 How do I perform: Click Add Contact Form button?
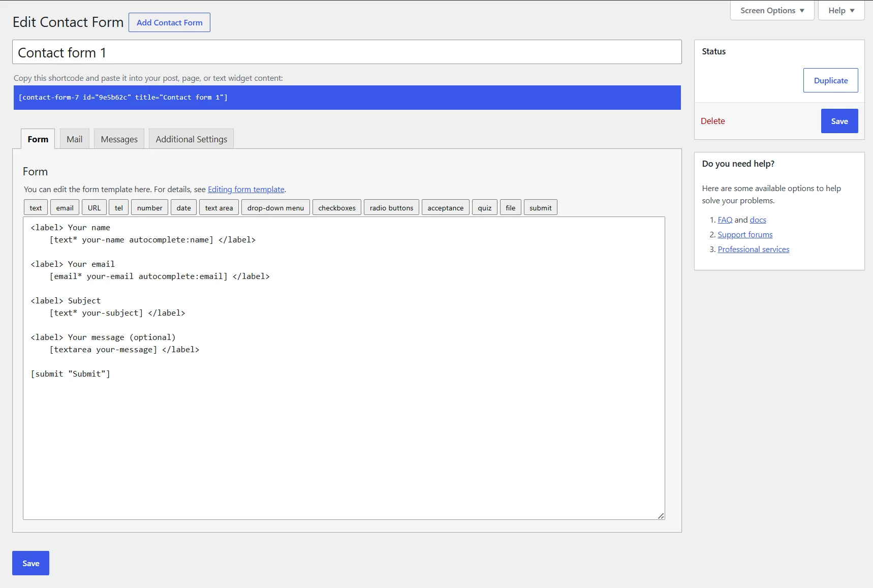click(169, 22)
